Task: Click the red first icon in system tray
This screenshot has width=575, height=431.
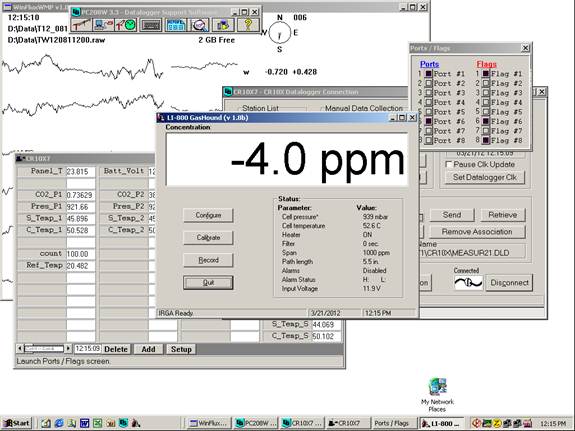Action: 476,423
